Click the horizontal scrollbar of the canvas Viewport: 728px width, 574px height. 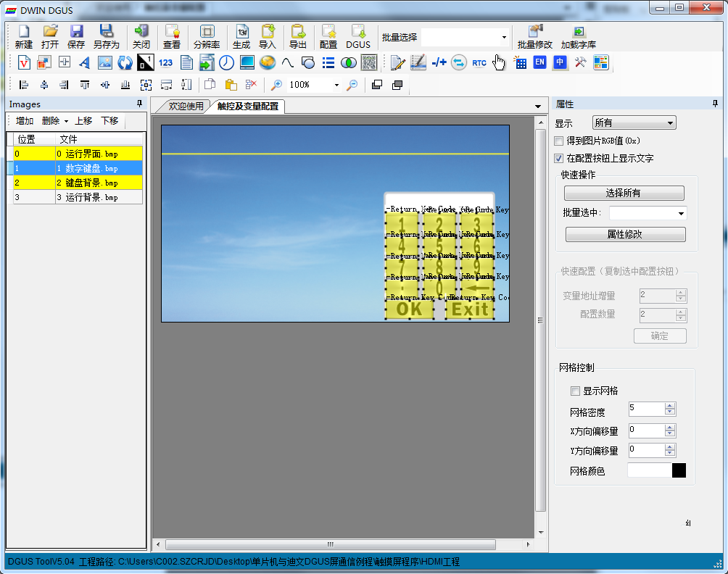coord(331,544)
